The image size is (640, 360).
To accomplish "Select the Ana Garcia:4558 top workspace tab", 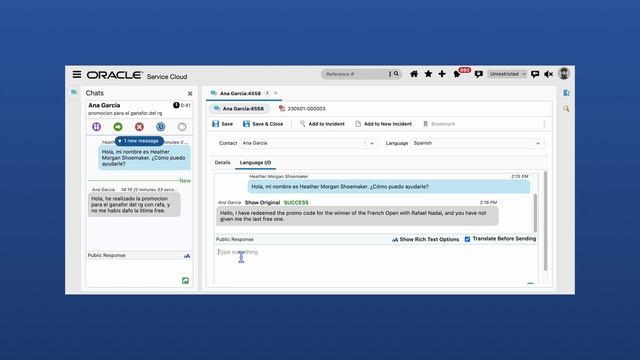I will tap(240, 93).
